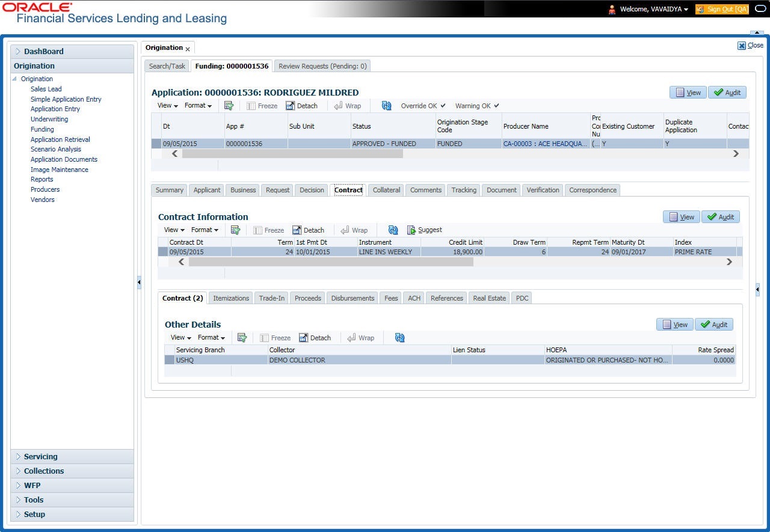This screenshot has width=770, height=532.
Task: Select the USHQ row in Other Details
Action: (449, 360)
